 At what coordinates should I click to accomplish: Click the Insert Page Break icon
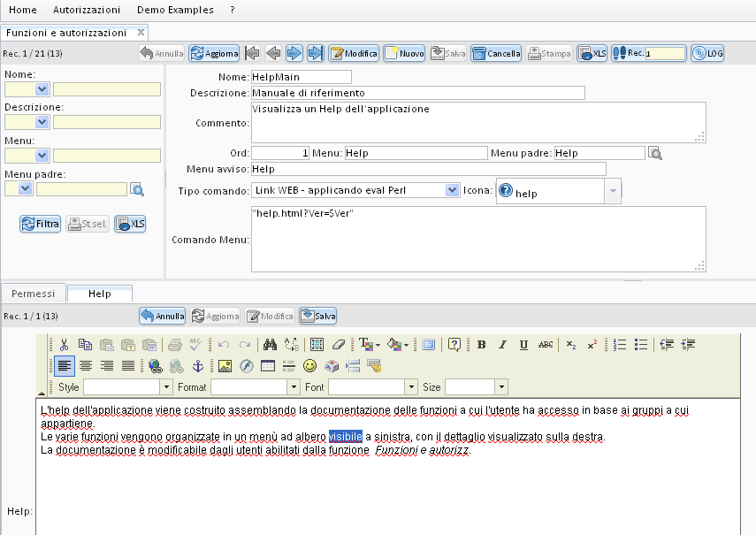coord(353,366)
